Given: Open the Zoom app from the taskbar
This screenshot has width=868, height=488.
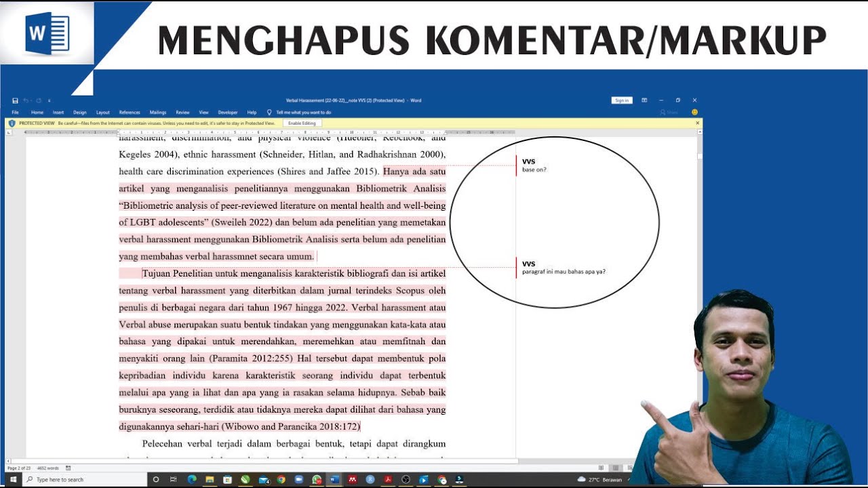Looking at the screenshot, I should click(x=299, y=479).
